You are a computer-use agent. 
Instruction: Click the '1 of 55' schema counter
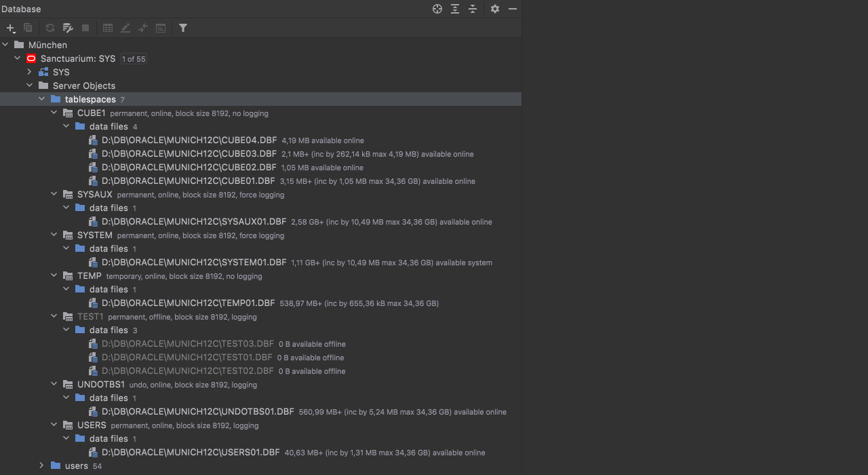point(134,59)
